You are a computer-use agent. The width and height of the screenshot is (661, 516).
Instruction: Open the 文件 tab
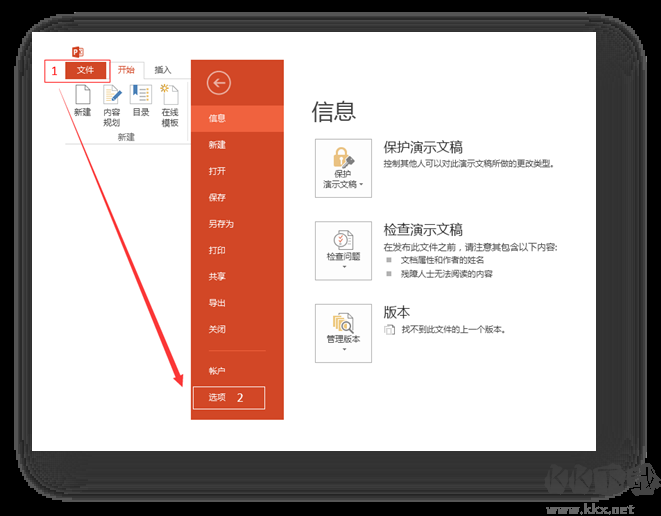tap(85, 70)
